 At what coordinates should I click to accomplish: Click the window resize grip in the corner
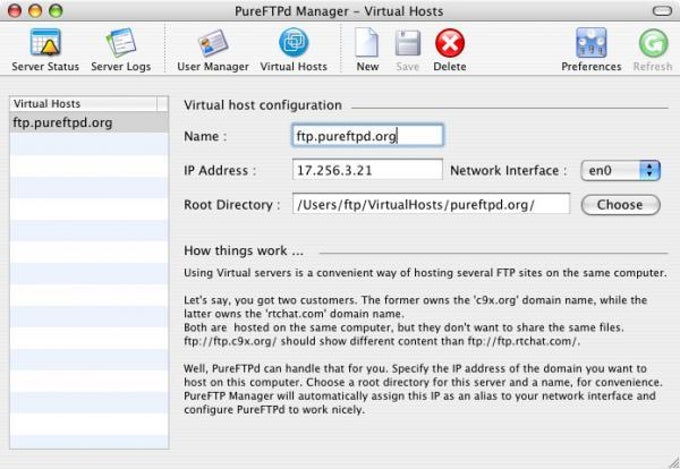coord(674,463)
